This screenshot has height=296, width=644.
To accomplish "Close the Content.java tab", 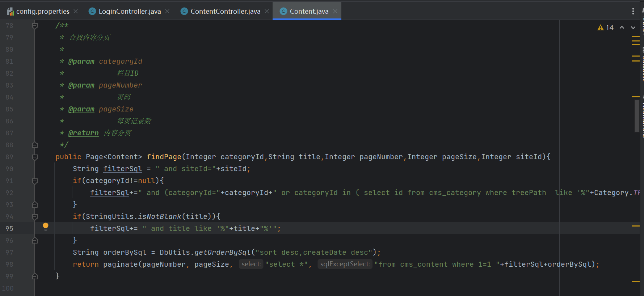I will pyautogui.click(x=335, y=11).
